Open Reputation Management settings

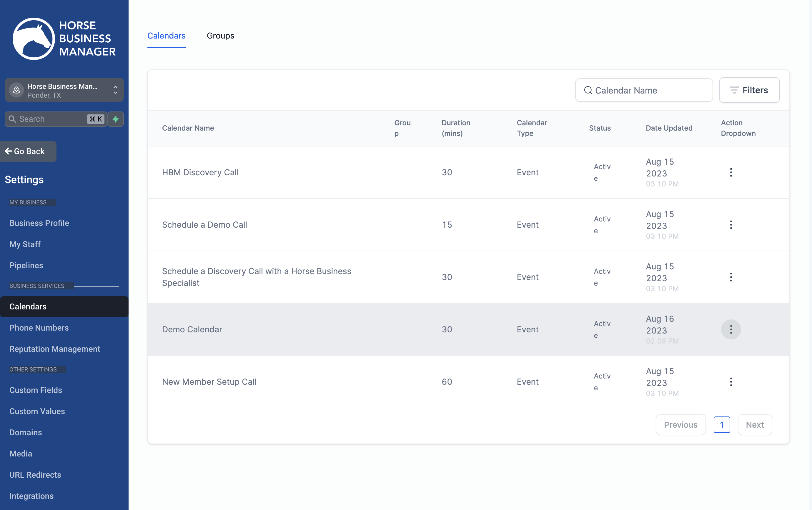[55, 349]
